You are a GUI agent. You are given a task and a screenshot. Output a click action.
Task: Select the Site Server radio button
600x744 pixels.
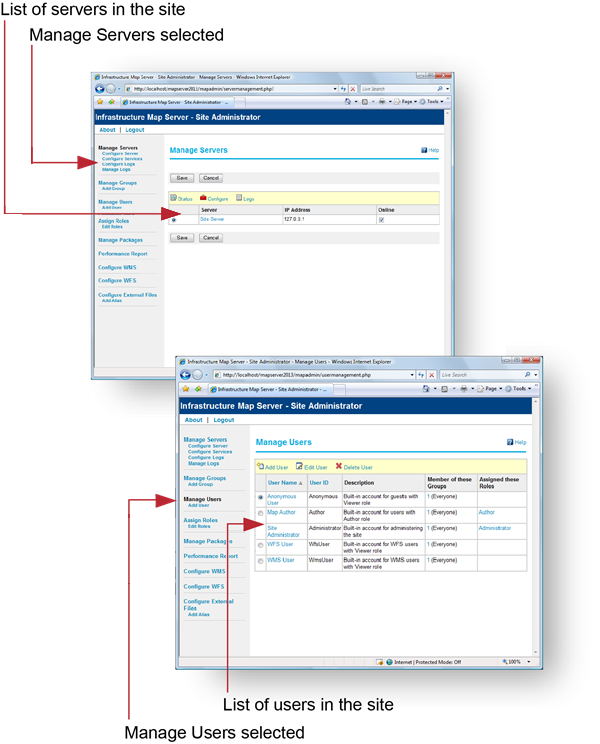tap(174, 220)
